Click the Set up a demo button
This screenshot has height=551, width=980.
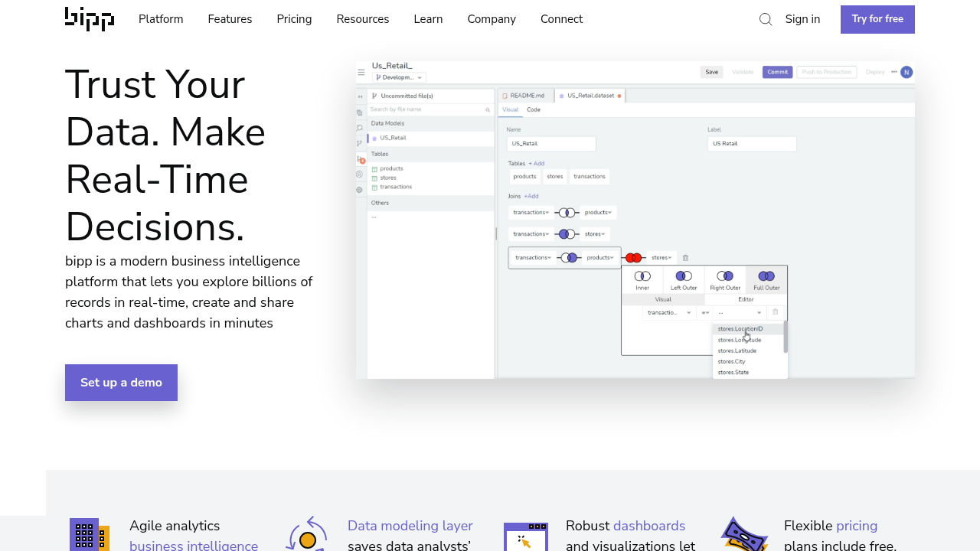(x=121, y=382)
